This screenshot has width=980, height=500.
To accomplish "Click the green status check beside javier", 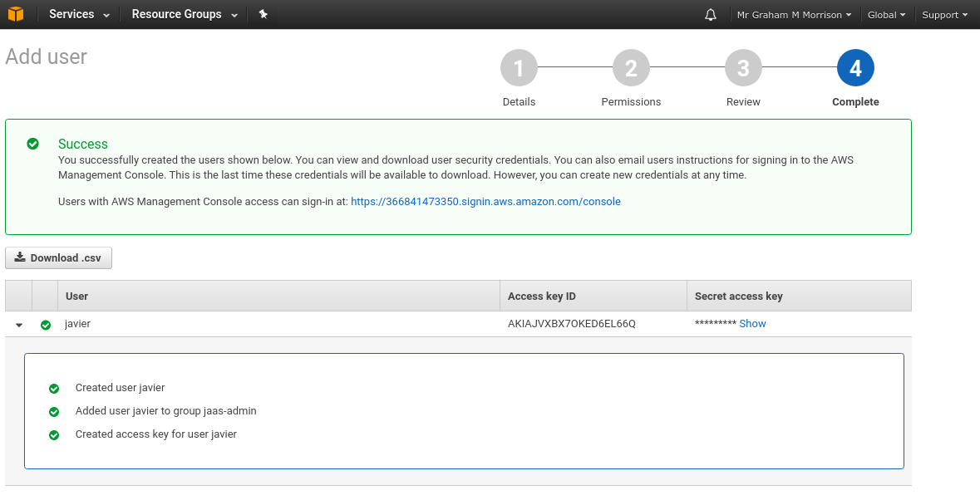I will 46,325.
